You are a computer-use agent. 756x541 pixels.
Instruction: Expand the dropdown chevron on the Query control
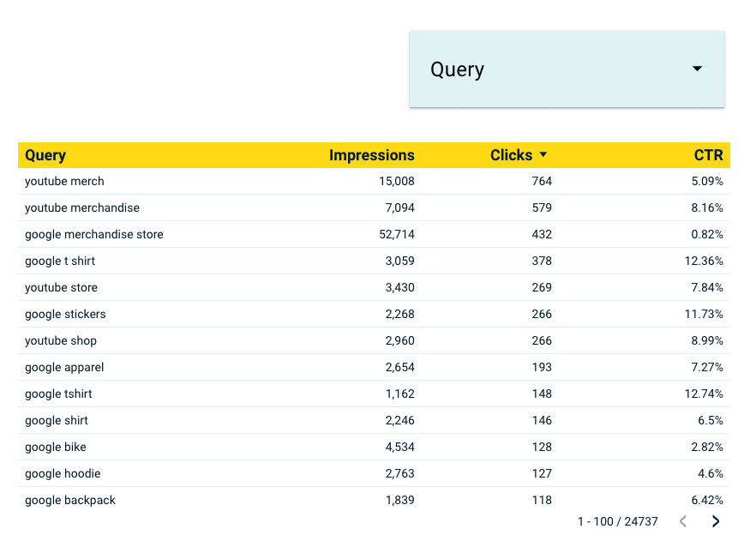[697, 69]
